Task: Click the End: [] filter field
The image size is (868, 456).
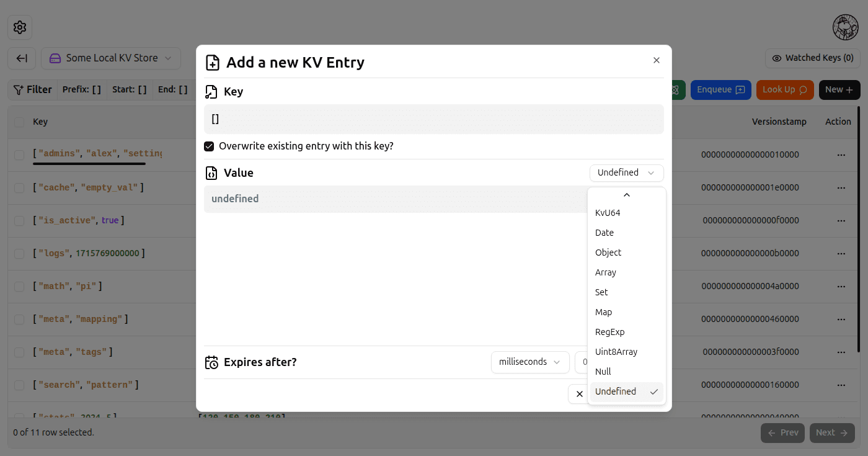Action: [x=173, y=89]
